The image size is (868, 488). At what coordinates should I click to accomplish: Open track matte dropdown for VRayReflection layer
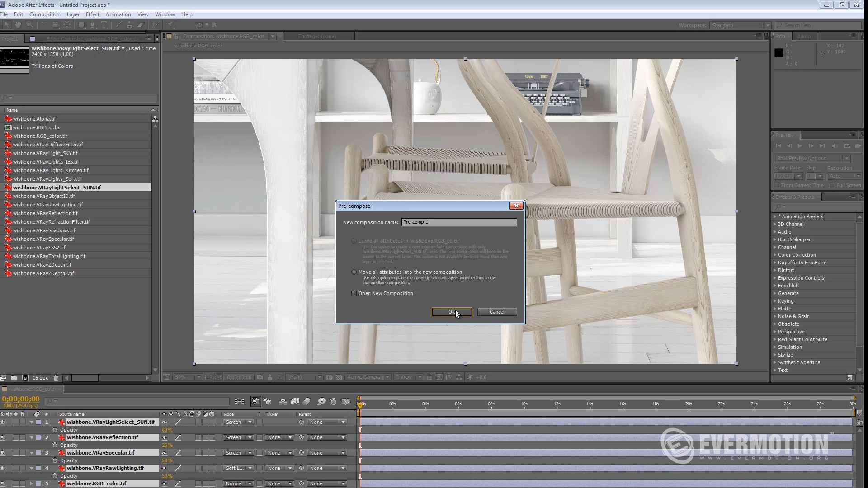(x=279, y=437)
